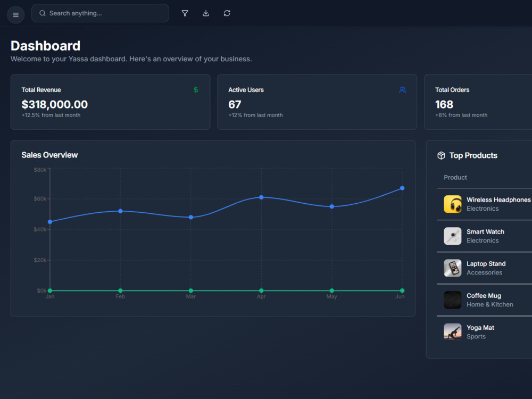Click the dollar icon on Total Revenue card

pos(196,90)
